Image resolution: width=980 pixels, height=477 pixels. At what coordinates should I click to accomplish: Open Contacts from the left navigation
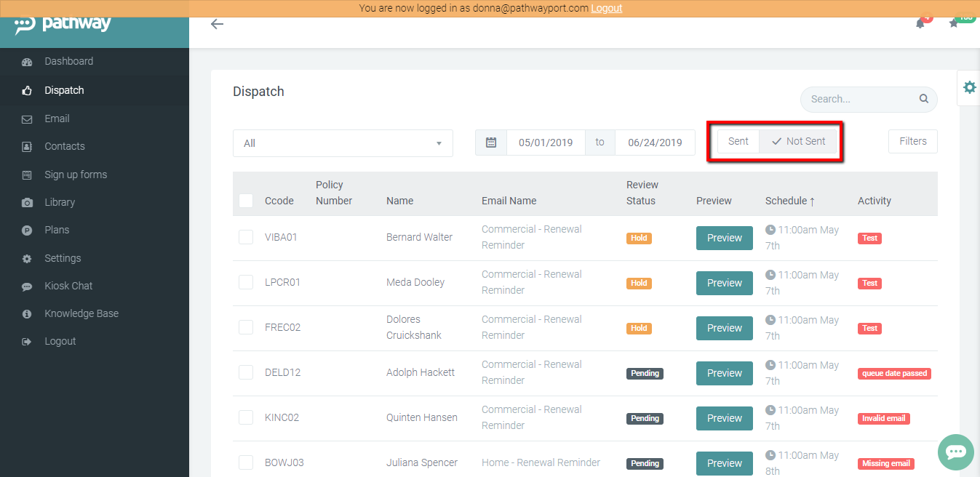[x=65, y=146]
